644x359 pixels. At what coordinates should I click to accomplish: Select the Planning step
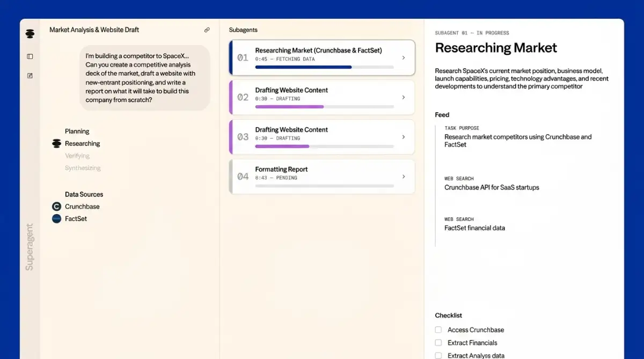77,131
